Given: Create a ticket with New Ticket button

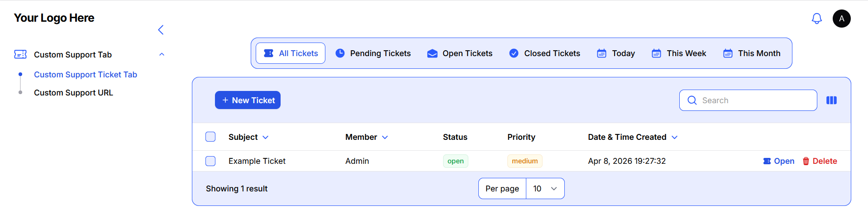Looking at the screenshot, I should [x=248, y=100].
